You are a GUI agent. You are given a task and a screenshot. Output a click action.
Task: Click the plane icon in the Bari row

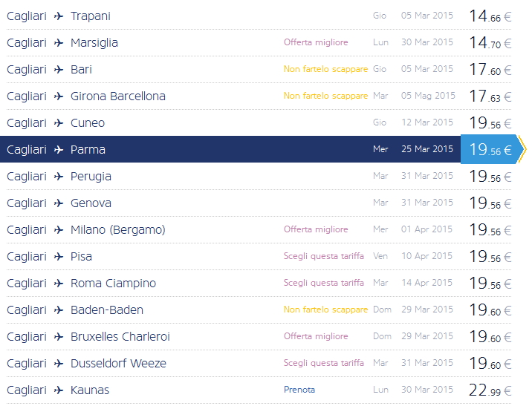click(59, 70)
